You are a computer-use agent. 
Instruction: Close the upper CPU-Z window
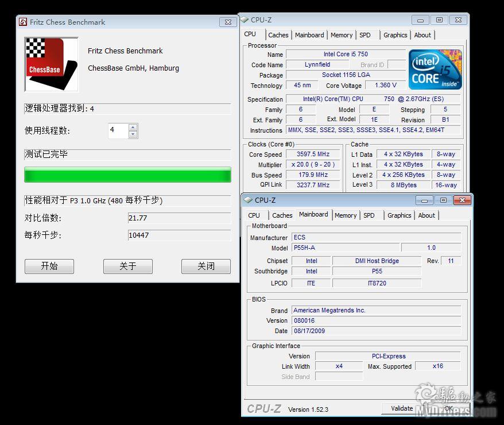coord(458,20)
